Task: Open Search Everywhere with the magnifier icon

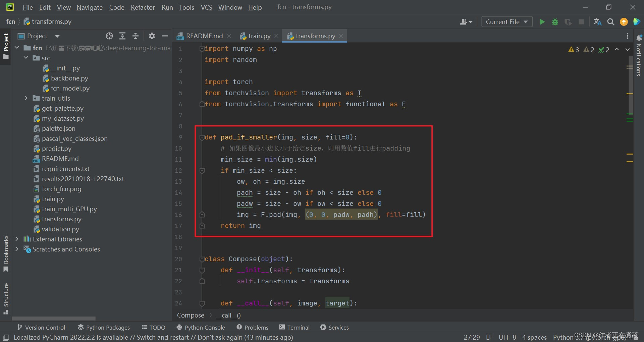Action: pos(610,21)
